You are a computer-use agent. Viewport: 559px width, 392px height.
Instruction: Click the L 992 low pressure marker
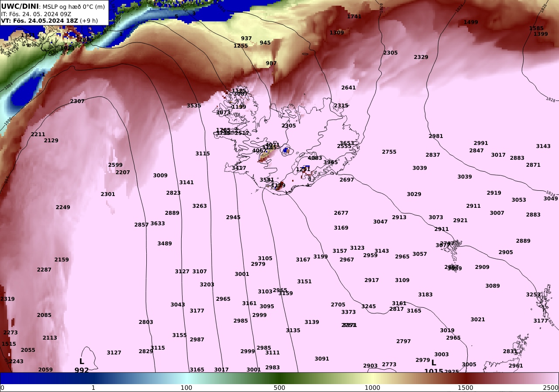(x=82, y=366)
